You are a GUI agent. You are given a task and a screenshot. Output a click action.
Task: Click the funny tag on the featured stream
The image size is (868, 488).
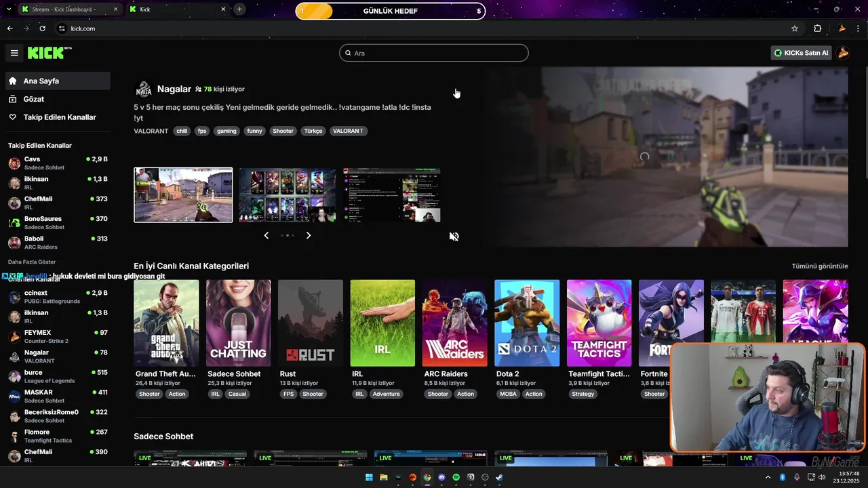click(254, 131)
